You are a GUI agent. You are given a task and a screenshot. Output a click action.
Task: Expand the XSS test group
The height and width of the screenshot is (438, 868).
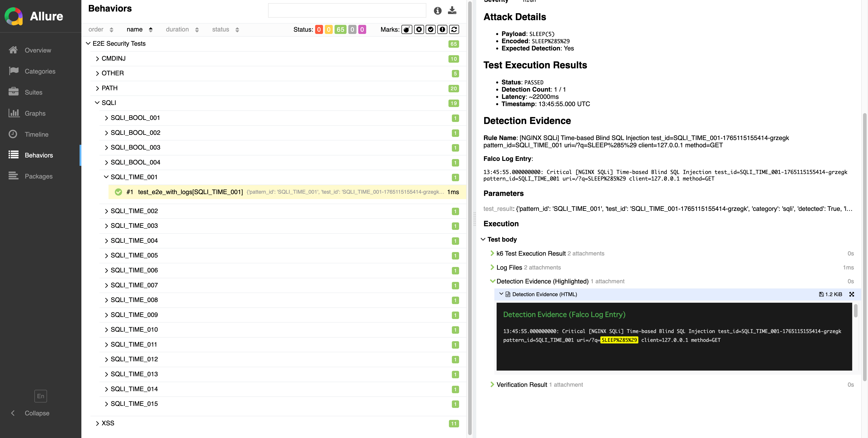click(x=108, y=423)
